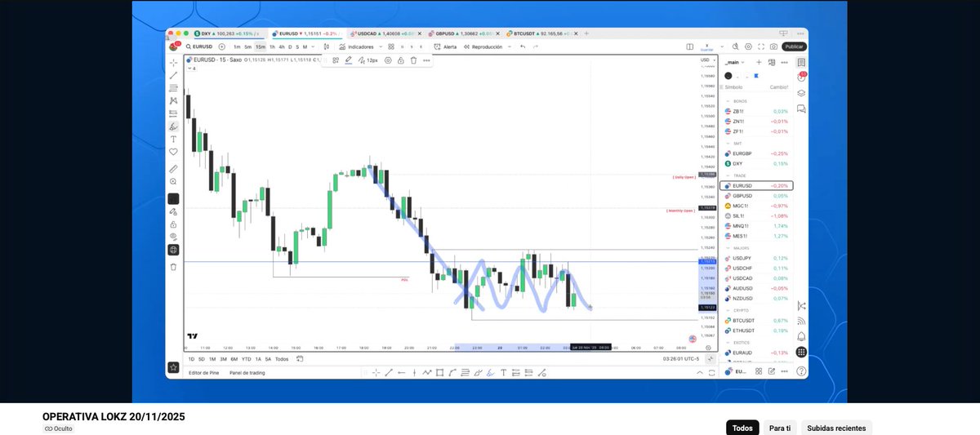Lock the selected brush drawing

(x=400, y=60)
